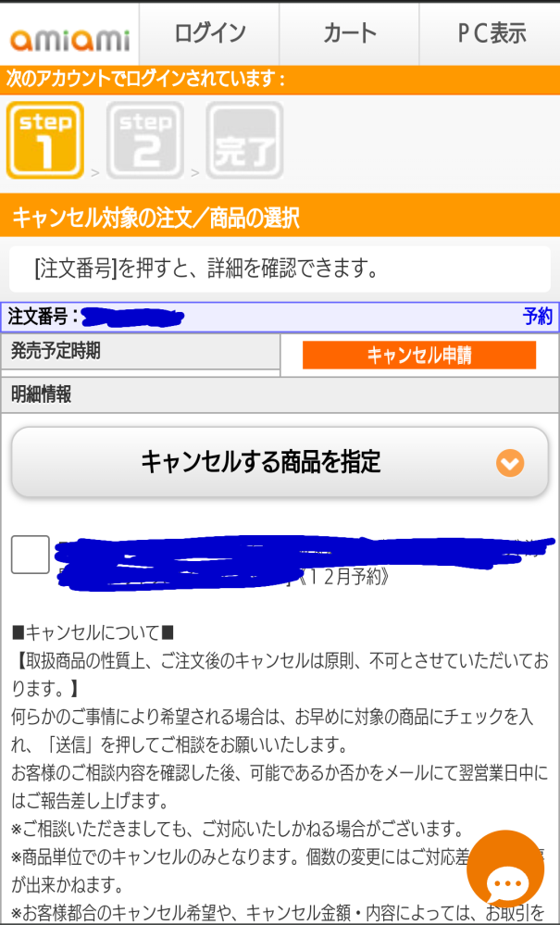The width and height of the screenshot is (560, 925).
Task: Open the 注文番号 order details row
Action: (x=280, y=318)
